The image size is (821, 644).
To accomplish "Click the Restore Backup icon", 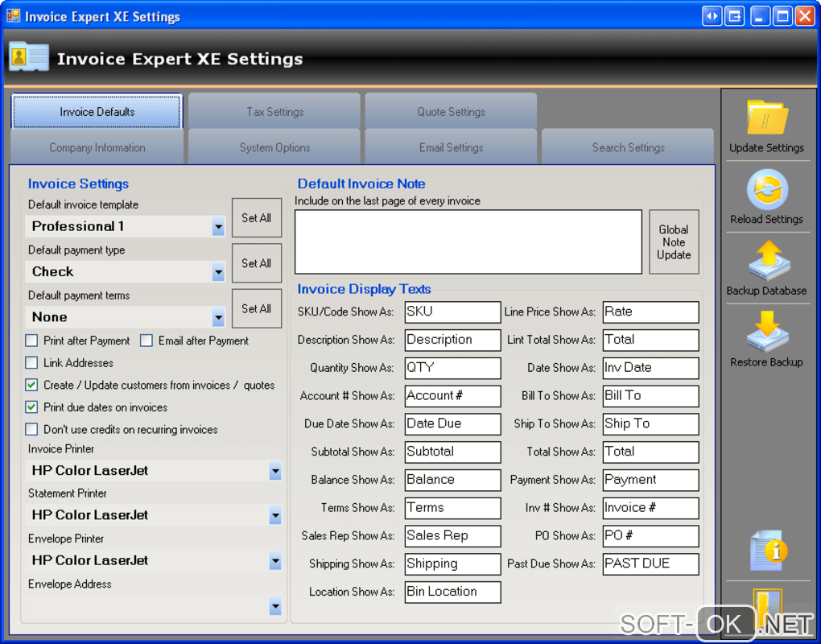I will (x=767, y=332).
